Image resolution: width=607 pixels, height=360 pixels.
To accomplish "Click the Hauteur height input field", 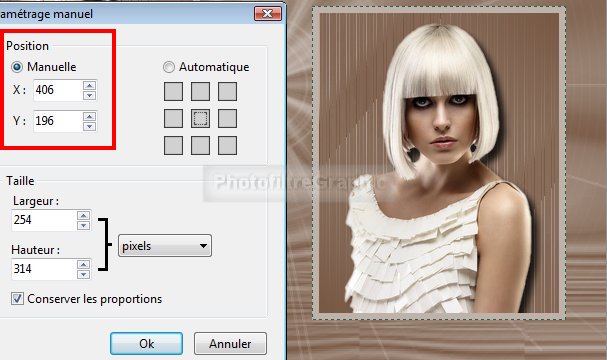I will click(44, 269).
